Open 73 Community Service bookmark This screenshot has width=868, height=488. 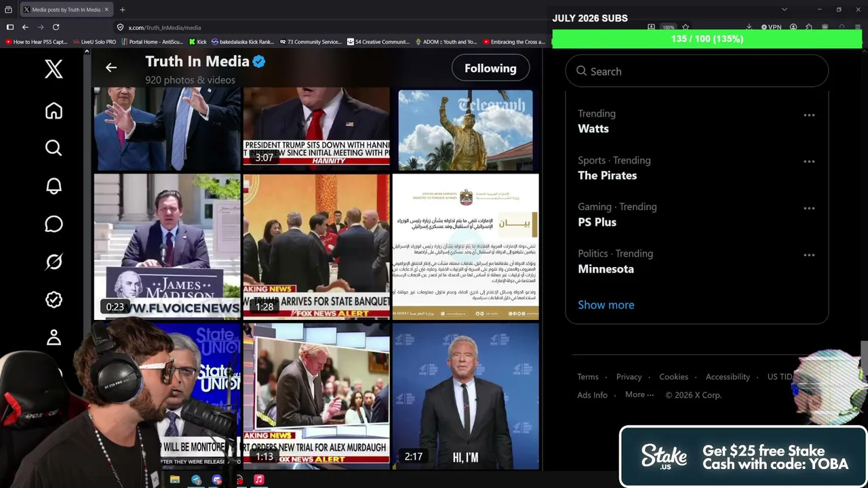point(310,41)
